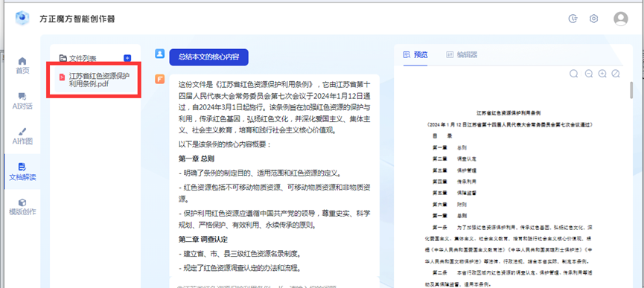Select 文档解读 in the sidebar
This screenshot has height=288, width=644.
click(x=22, y=172)
